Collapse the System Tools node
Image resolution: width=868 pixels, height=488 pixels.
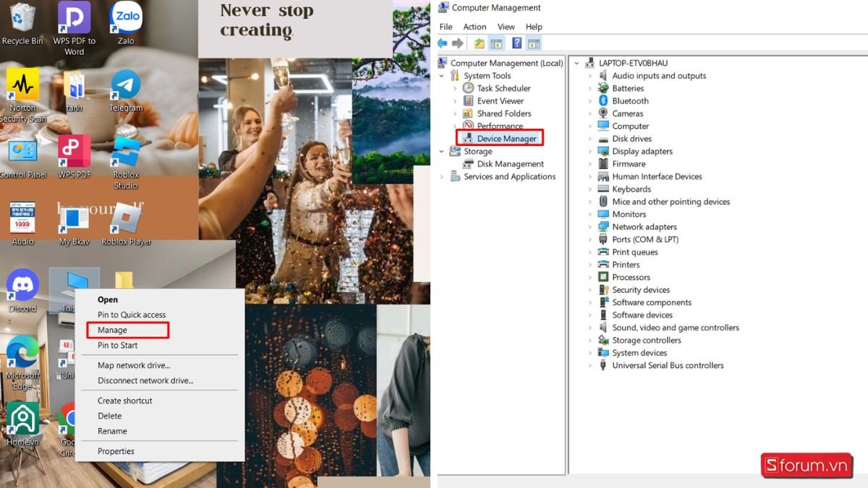point(442,75)
